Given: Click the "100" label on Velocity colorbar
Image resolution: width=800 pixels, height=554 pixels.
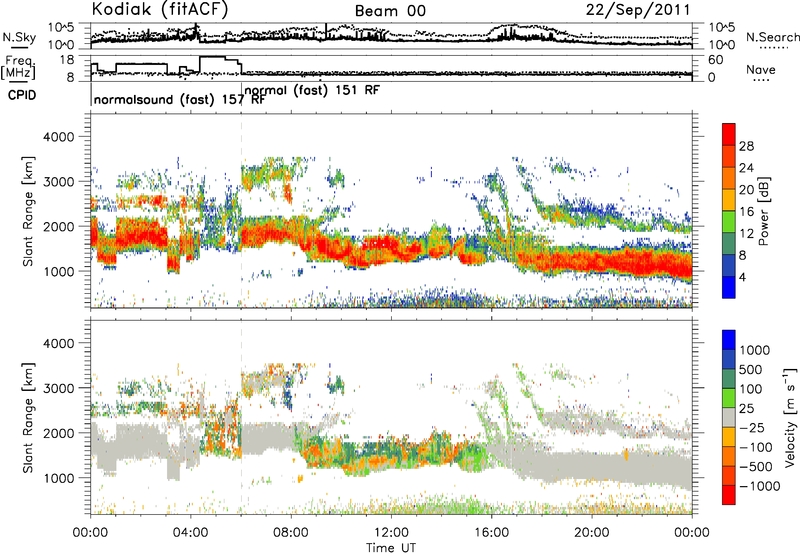Looking at the screenshot, I should click(751, 389).
